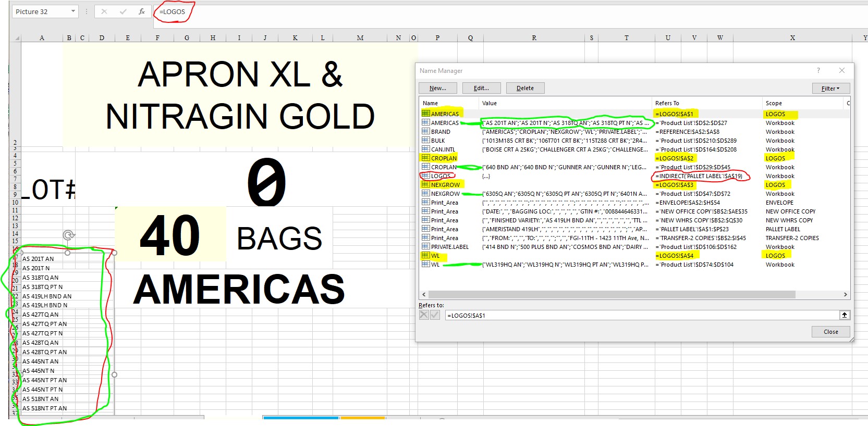Sort by the Value column header
Screen dimensions: 868x426
pyautogui.click(x=565, y=103)
